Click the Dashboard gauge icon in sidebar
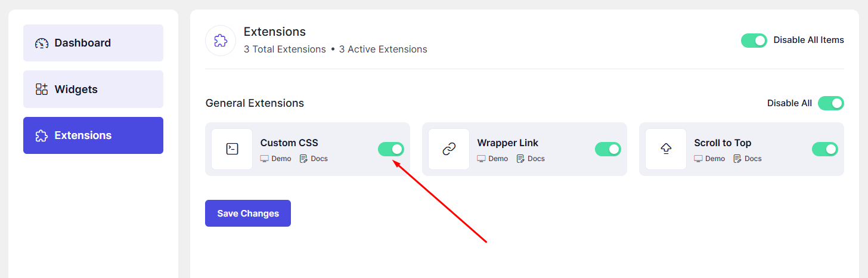This screenshot has width=868, height=278. coord(42,43)
